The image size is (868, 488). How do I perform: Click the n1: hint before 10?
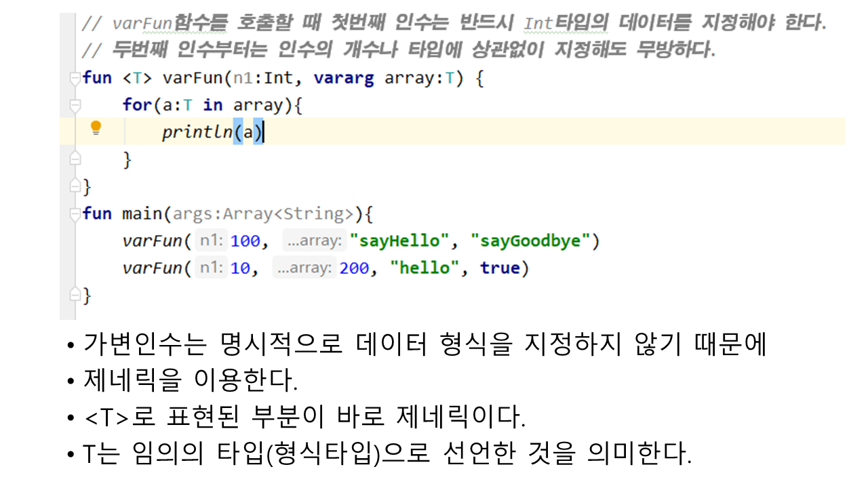211,268
